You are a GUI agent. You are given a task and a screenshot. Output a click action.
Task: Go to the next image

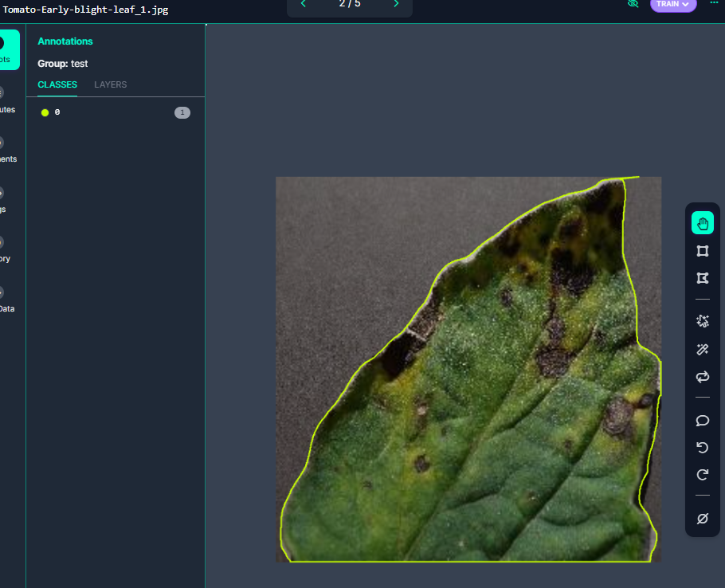point(396,4)
